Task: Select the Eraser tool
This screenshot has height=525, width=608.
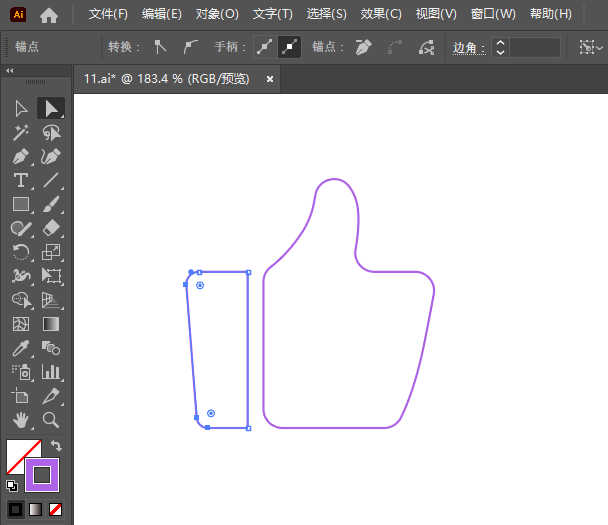Action: click(x=51, y=228)
